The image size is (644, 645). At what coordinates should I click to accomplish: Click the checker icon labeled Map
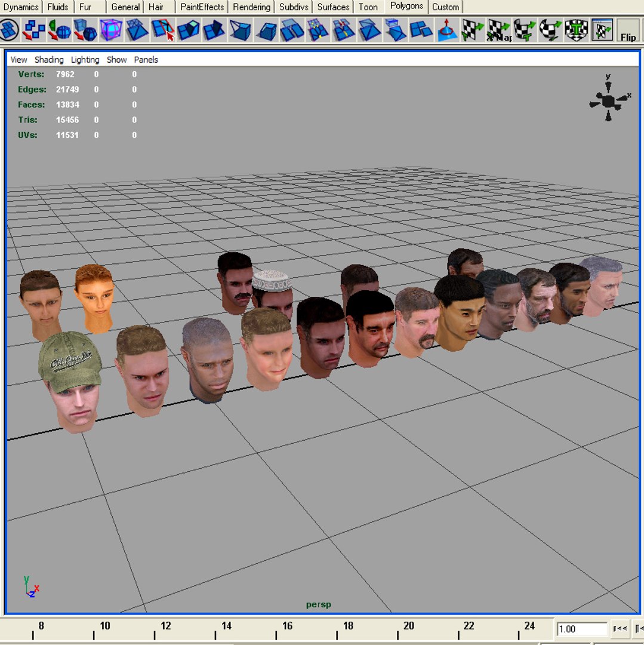[498, 30]
